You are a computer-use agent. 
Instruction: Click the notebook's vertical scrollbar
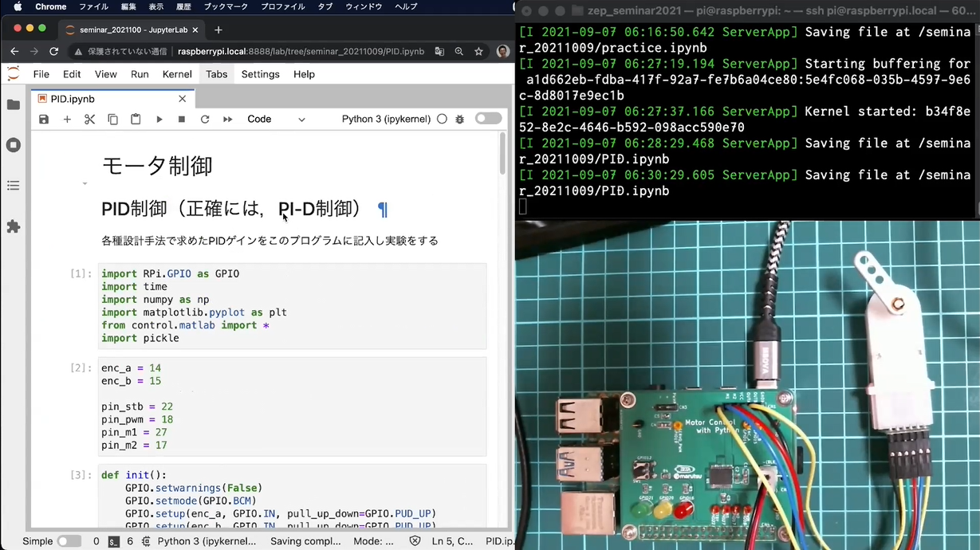[x=502, y=154]
